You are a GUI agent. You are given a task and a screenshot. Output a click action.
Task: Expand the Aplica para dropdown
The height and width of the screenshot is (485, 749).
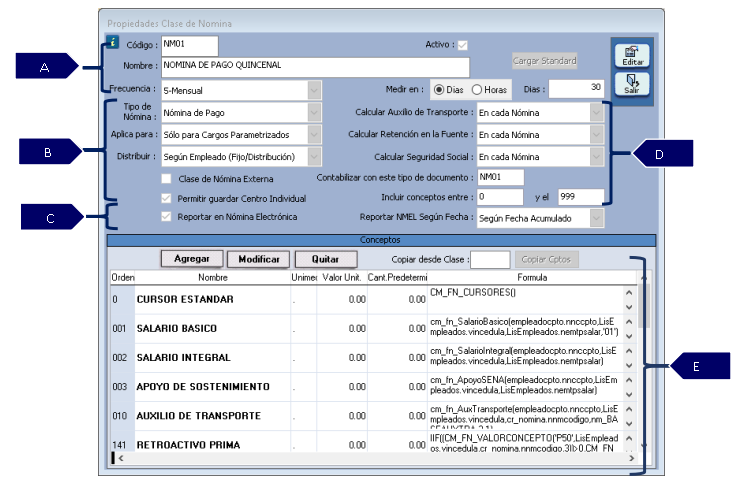(314, 135)
